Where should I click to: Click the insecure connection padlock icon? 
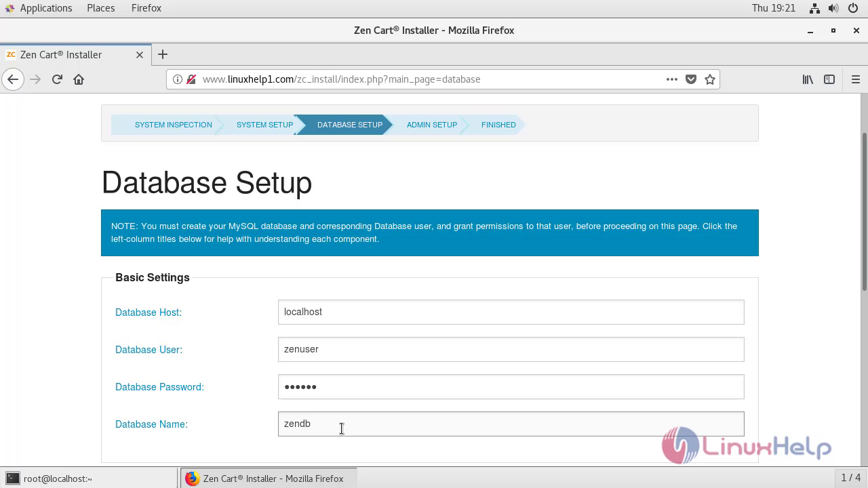click(191, 79)
